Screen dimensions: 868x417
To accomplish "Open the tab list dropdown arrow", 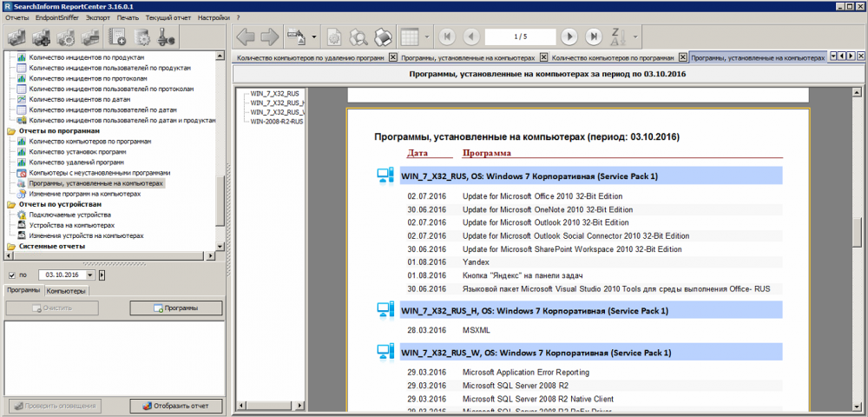I will pyautogui.click(x=833, y=56).
